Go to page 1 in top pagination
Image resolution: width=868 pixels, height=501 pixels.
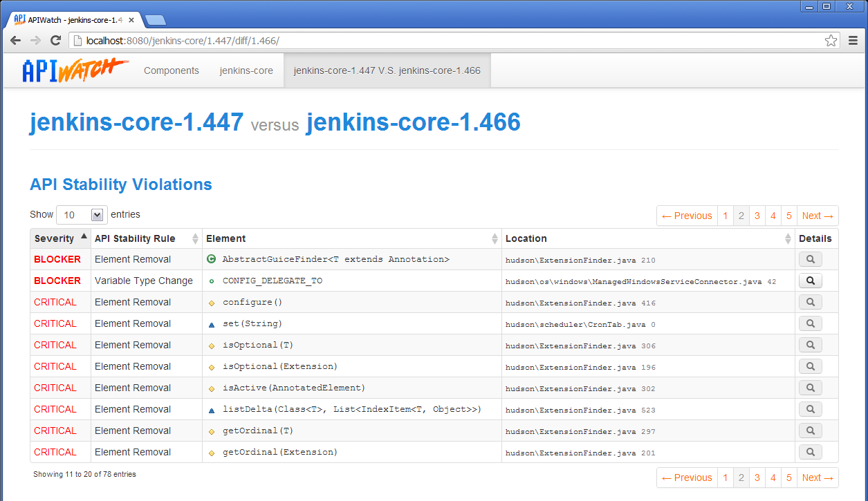coord(725,216)
